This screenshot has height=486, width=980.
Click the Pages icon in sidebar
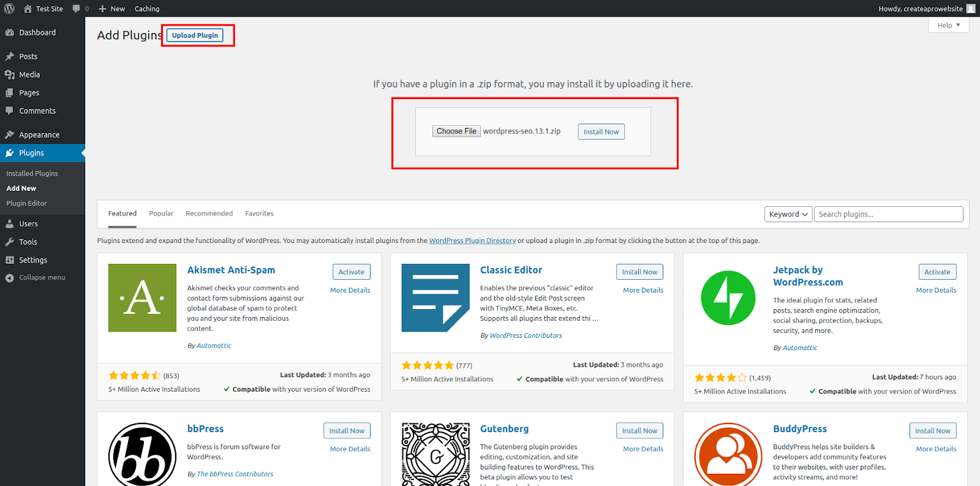tap(10, 93)
